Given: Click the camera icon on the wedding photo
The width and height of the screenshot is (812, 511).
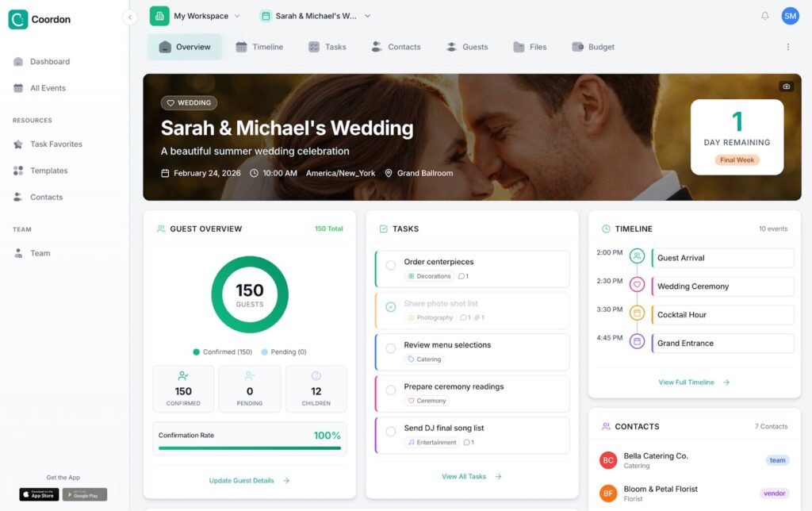Looking at the screenshot, I should (x=786, y=86).
